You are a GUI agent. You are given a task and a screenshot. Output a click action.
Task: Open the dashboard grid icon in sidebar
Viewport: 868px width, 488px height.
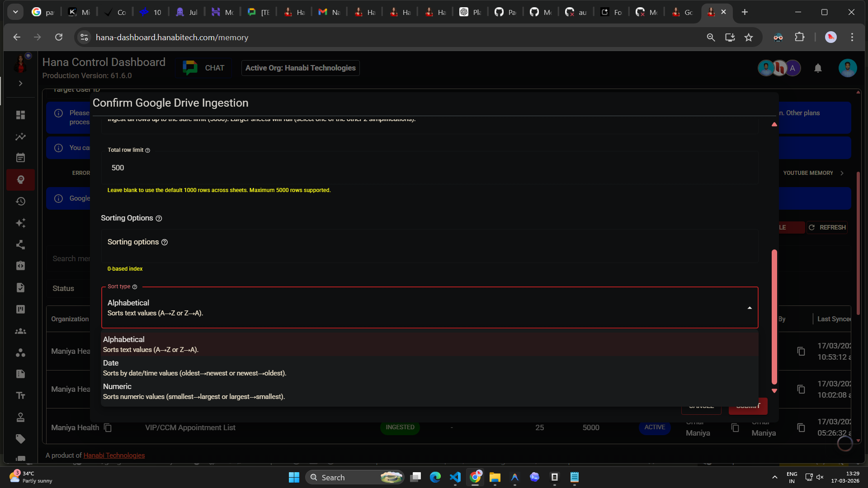(20, 115)
